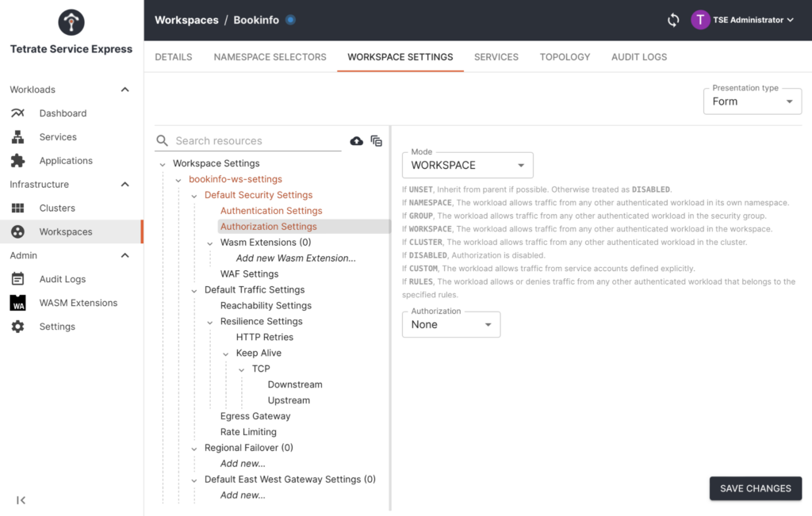Click the refresh sync icon in header
The image size is (812, 516).
(x=673, y=21)
